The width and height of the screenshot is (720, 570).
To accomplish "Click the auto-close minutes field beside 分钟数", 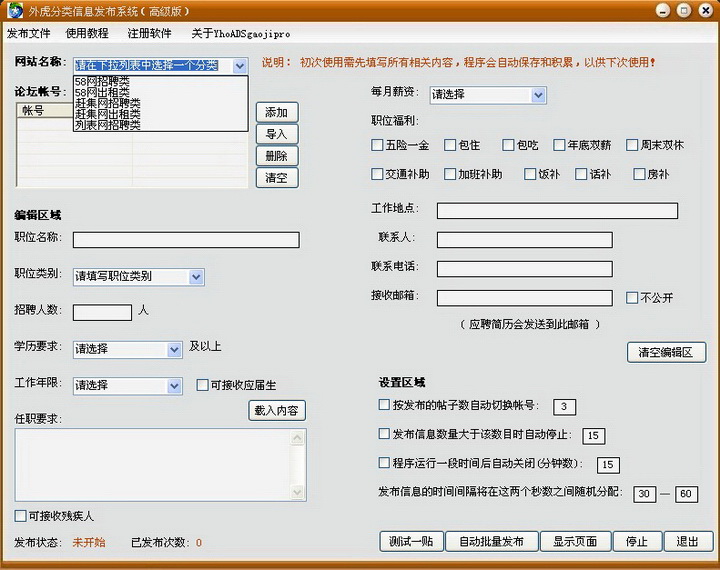I will coord(608,465).
